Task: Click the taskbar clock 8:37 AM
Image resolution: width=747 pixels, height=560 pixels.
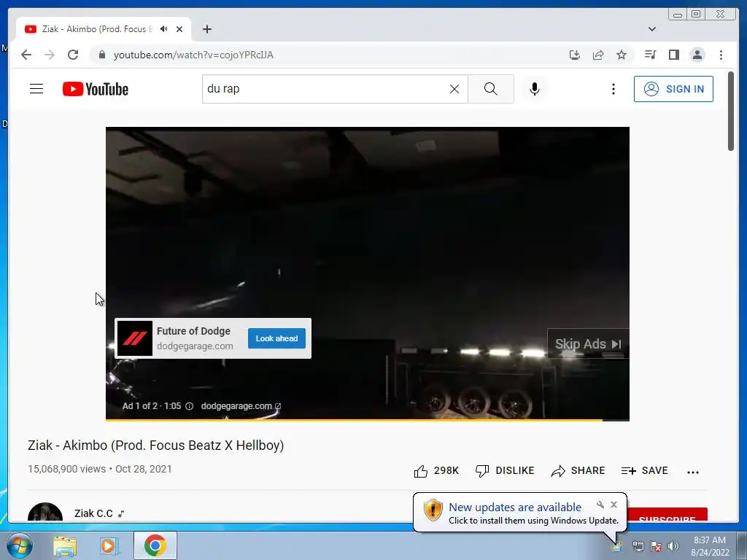Action: pyautogui.click(x=710, y=540)
